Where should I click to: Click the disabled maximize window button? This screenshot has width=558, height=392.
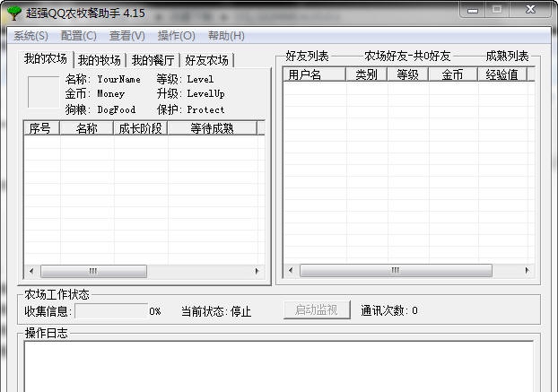[497, 10]
